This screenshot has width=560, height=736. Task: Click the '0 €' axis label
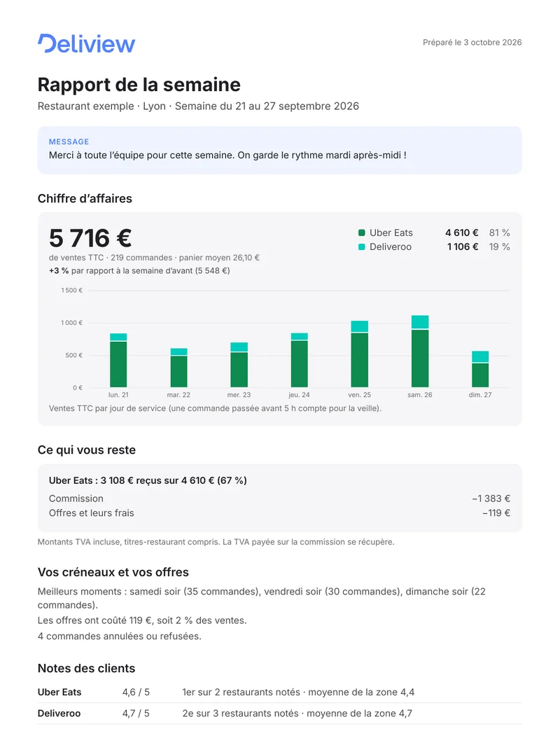point(78,388)
